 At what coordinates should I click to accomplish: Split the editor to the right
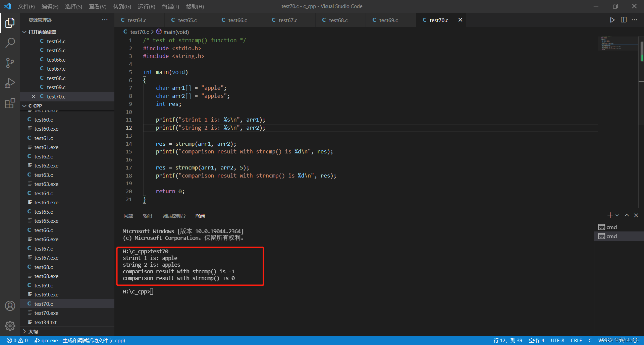[624, 20]
